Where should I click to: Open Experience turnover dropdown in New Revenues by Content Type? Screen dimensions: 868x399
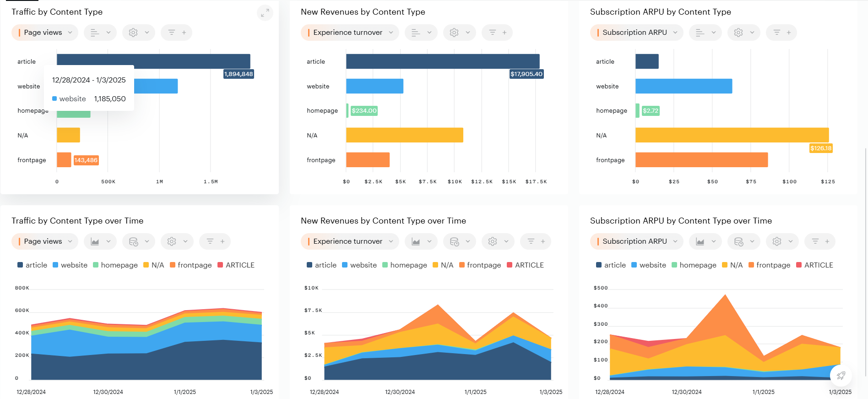[350, 33]
